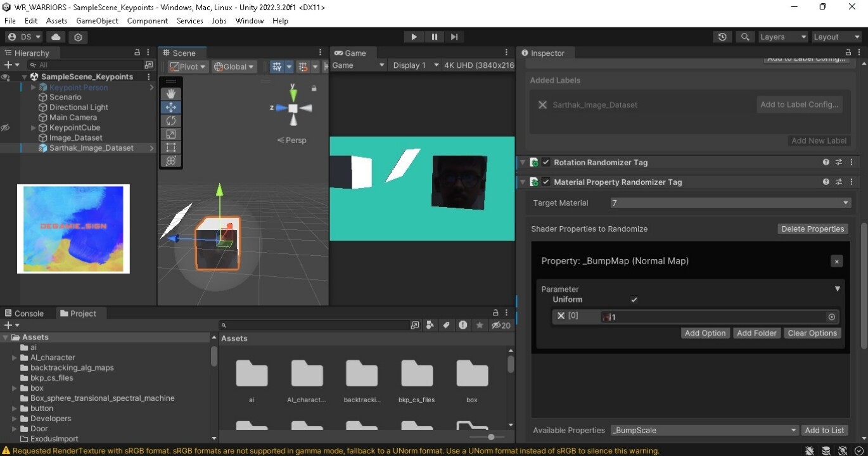Click the Delete Properties button

812,229
